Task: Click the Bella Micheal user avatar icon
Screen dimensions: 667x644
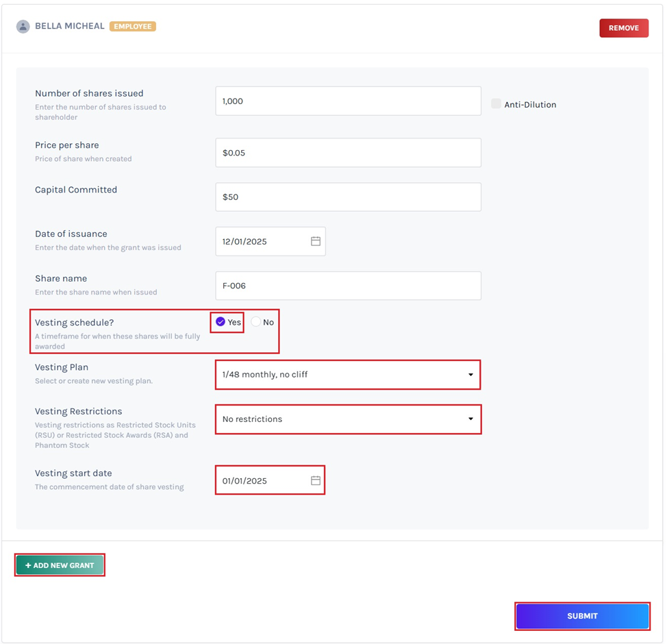Action: pyautogui.click(x=23, y=27)
